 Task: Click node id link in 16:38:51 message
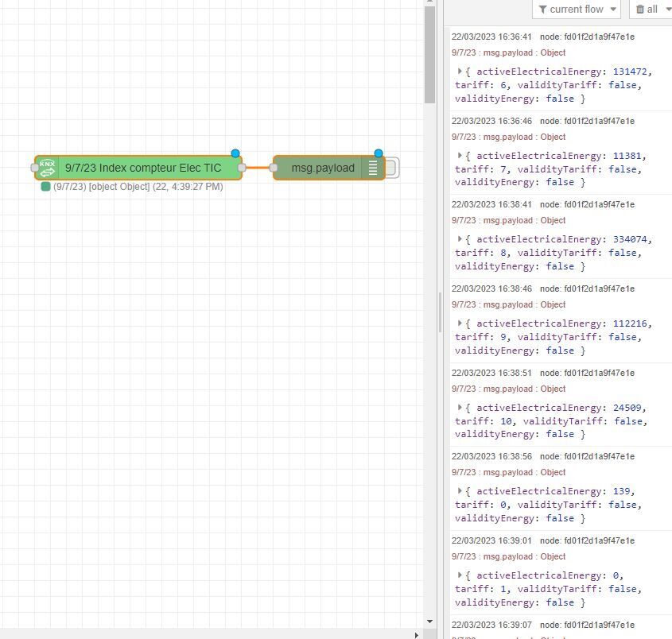pos(587,373)
